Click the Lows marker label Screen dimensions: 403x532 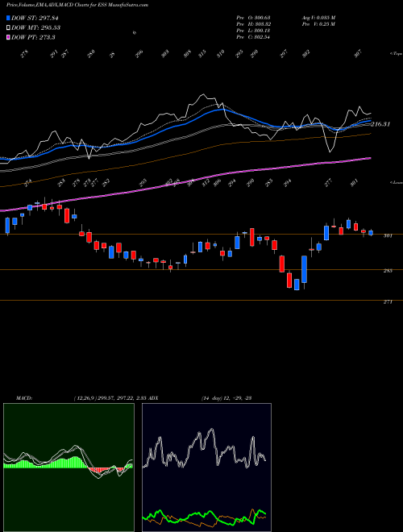click(x=396, y=182)
